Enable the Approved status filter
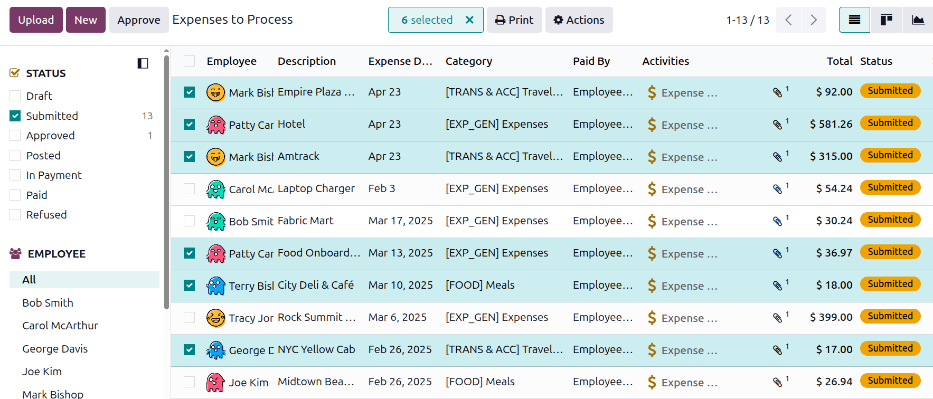The width and height of the screenshot is (933, 399). (x=15, y=136)
